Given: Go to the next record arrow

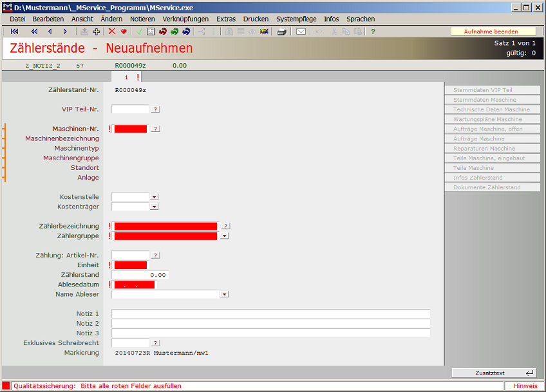Looking at the screenshot, I should pos(65,32).
